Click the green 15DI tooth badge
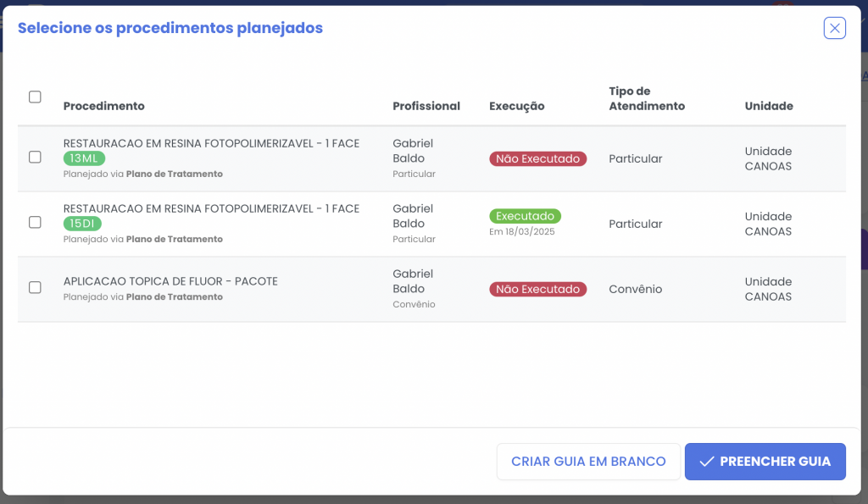The width and height of the screenshot is (868, 504). (x=83, y=224)
